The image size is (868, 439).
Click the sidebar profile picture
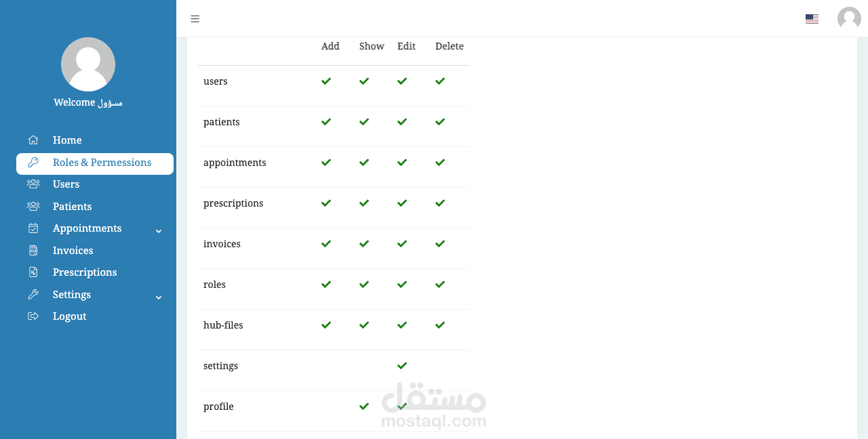pyautogui.click(x=88, y=64)
